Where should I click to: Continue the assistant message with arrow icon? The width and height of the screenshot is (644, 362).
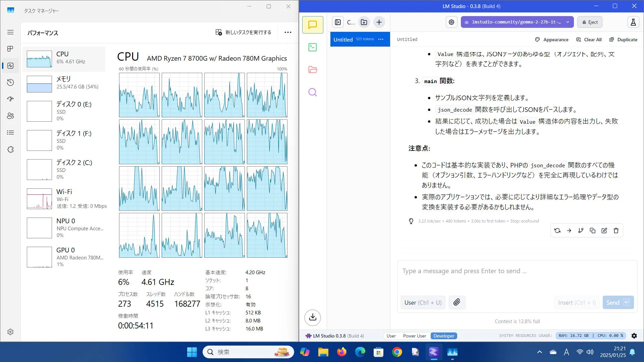coord(569,231)
